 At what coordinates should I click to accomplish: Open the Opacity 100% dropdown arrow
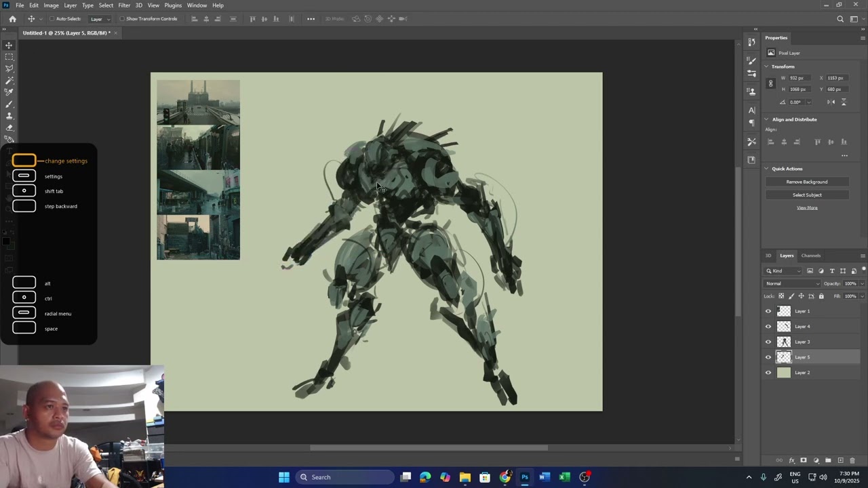tap(862, 283)
